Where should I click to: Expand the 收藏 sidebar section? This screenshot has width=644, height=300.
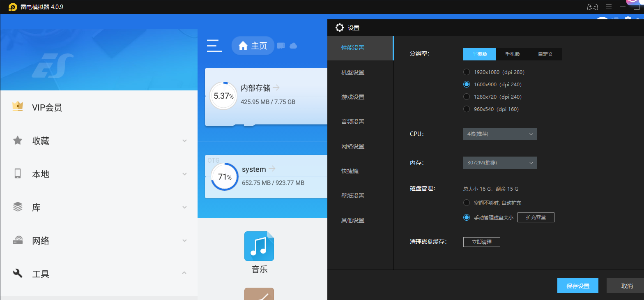point(99,141)
